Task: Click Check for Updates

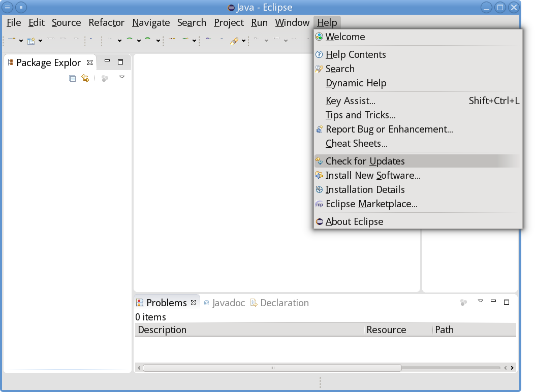Action: pos(418,161)
